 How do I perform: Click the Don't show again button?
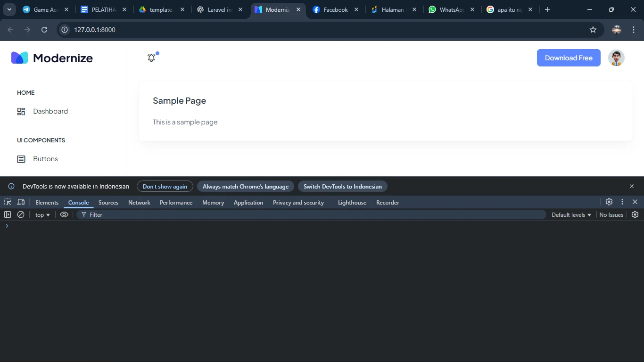click(x=165, y=187)
